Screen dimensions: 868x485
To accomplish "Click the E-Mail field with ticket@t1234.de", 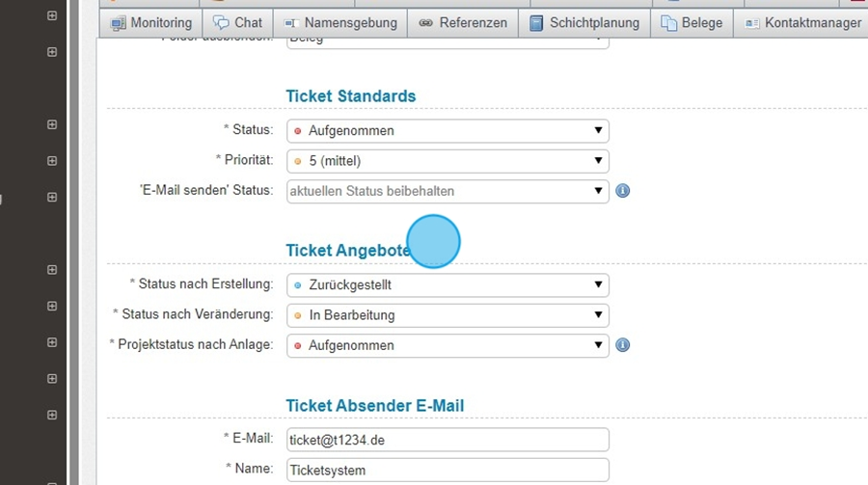I will coord(448,440).
